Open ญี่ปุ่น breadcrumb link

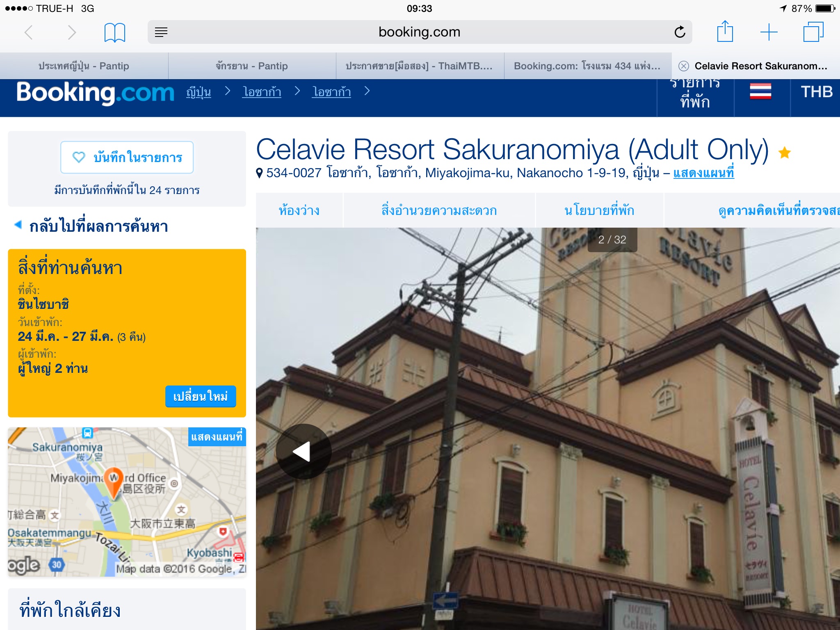click(199, 92)
